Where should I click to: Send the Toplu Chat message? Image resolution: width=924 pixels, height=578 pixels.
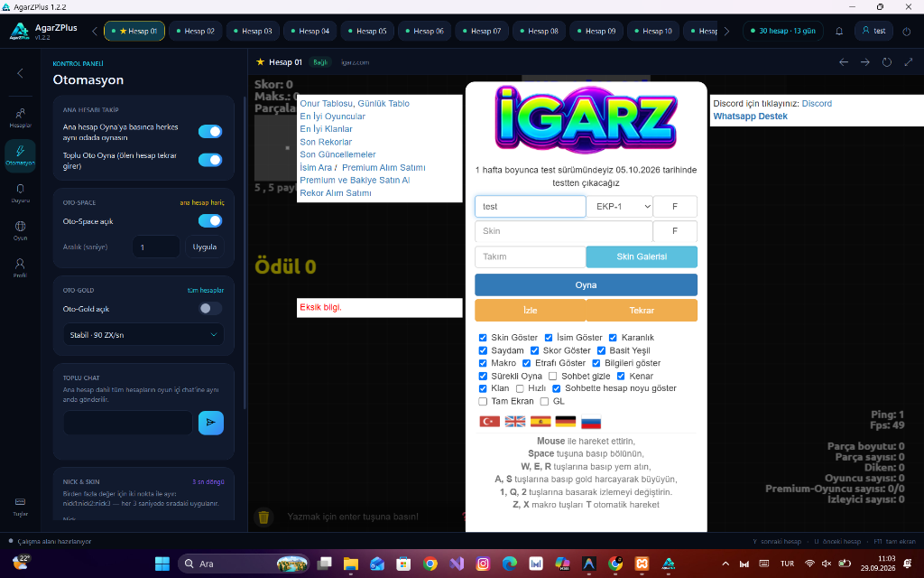(211, 423)
